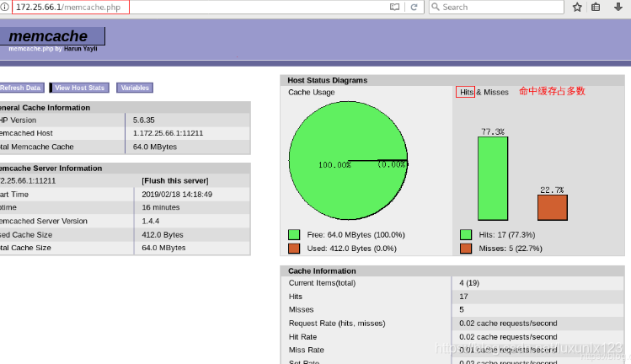
Task: Click the URL address field
Action: pyautogui.click(x=201, y=7)
